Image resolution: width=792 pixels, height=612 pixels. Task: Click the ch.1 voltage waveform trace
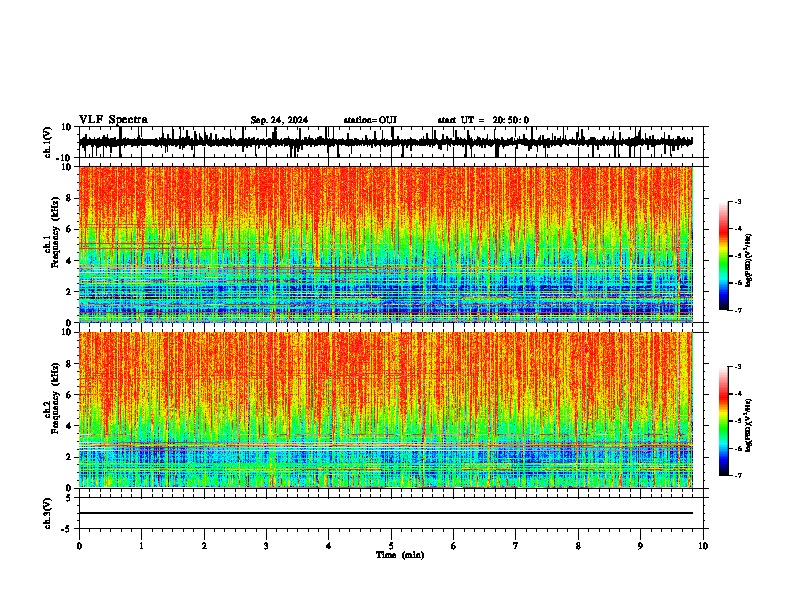pos(386,142)
